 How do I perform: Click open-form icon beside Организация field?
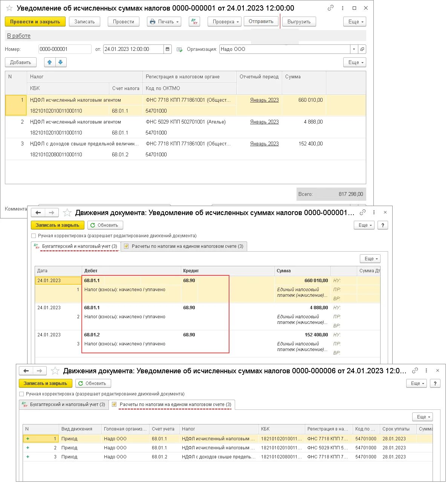coord(362,49)
